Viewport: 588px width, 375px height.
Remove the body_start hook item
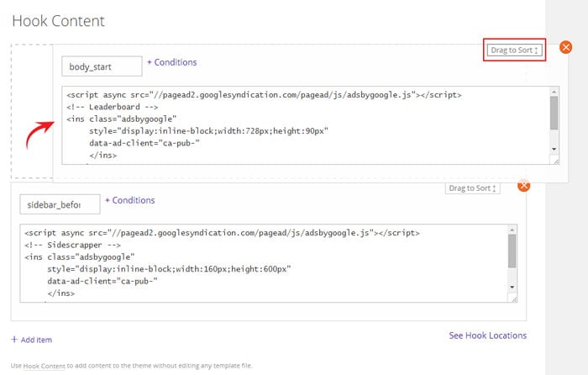coord(565,47)
